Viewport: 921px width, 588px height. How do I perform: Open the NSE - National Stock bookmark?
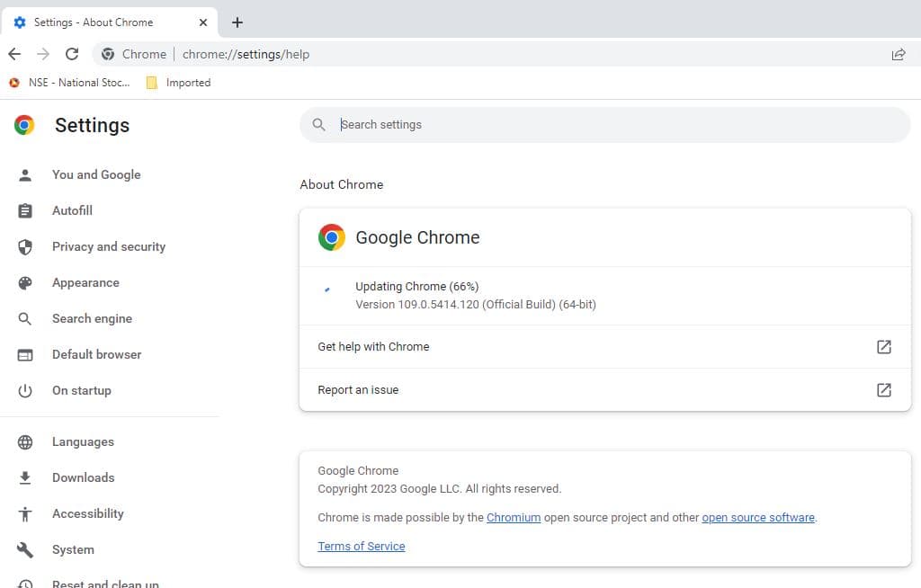70,83
